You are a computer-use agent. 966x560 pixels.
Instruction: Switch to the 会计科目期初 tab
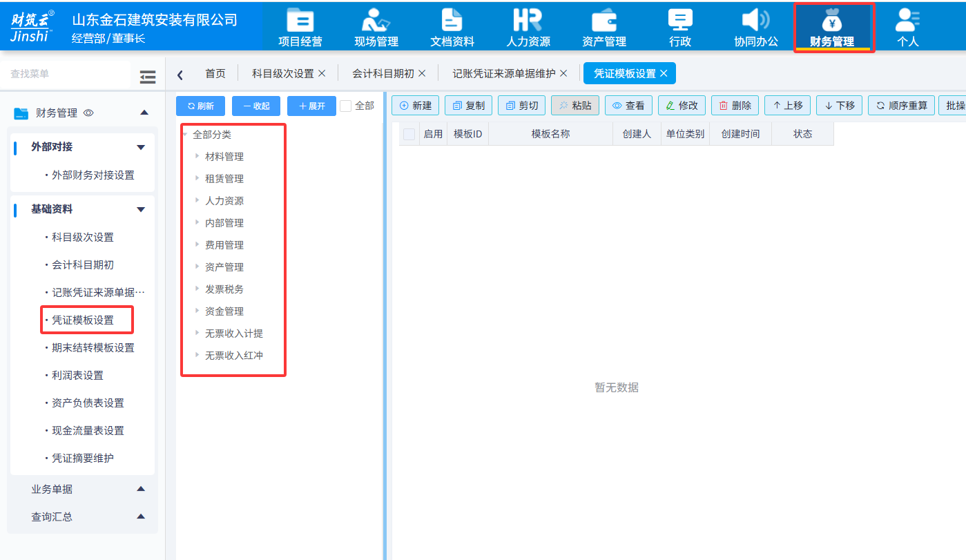tap(383, 73)
